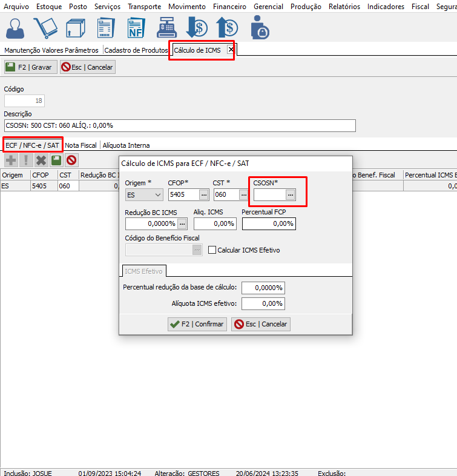Screen dimensions: 457x476
Task: Click the F2 | Confirmar button
Action: (x=197, y=324)
